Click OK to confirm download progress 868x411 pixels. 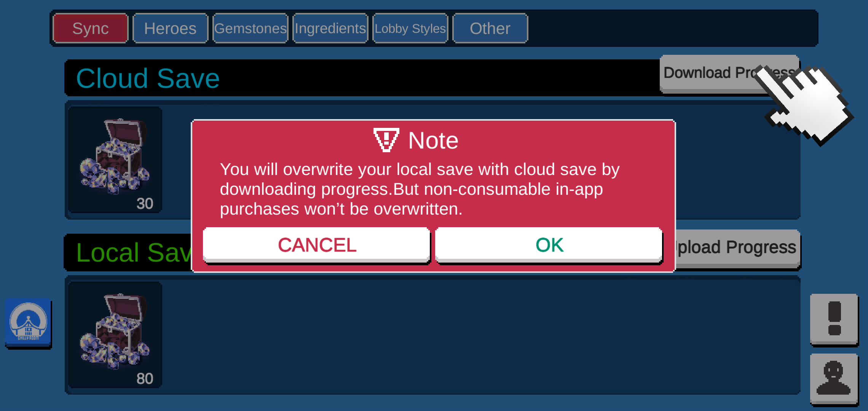coord(549,245)
